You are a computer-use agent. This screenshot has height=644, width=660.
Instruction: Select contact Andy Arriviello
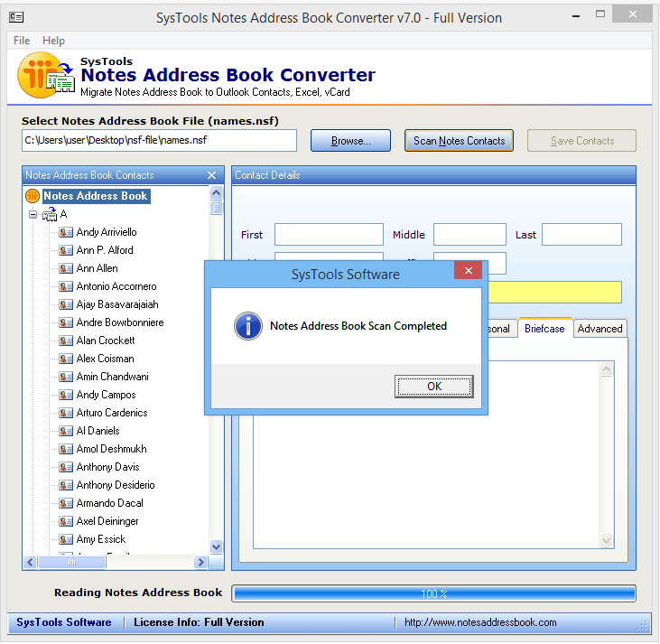107,232
